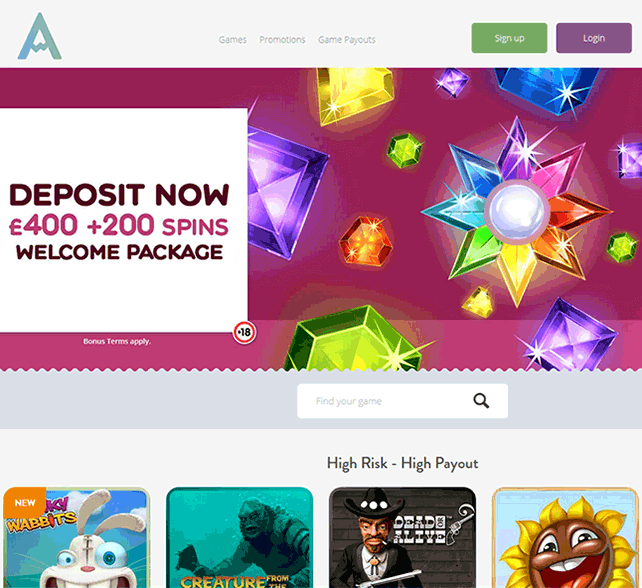This screenshot has width=642, height=588.
Task: Open the Promotions menu item
Action: tap(282, 40)
